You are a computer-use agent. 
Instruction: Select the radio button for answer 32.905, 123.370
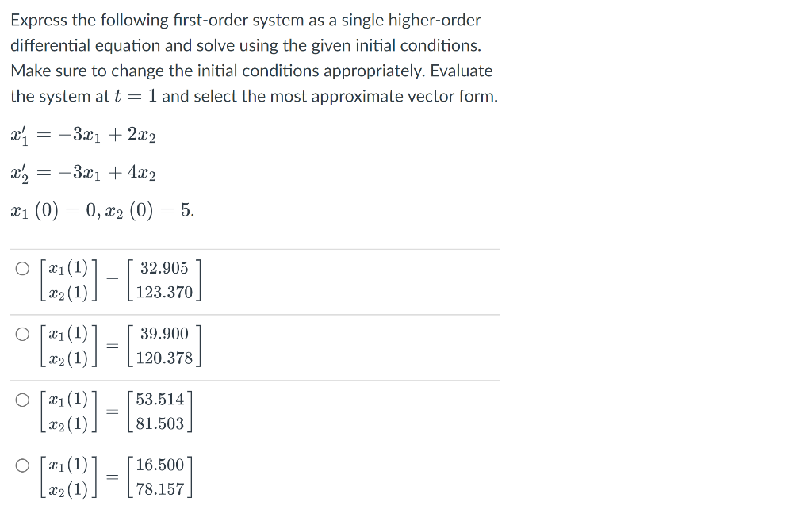point(22,266)
